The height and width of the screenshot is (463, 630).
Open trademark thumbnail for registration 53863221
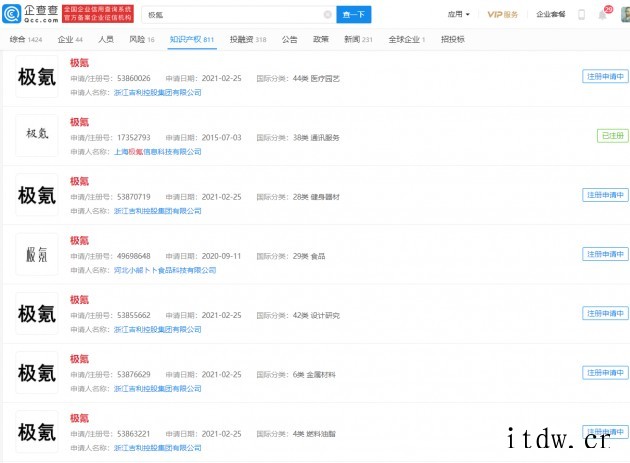[37, 432]
